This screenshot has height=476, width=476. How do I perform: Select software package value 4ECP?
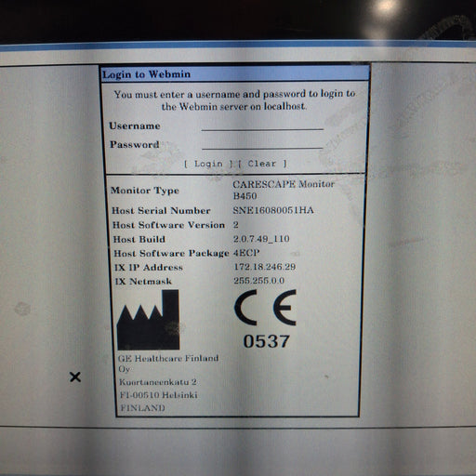coord(246,253)
